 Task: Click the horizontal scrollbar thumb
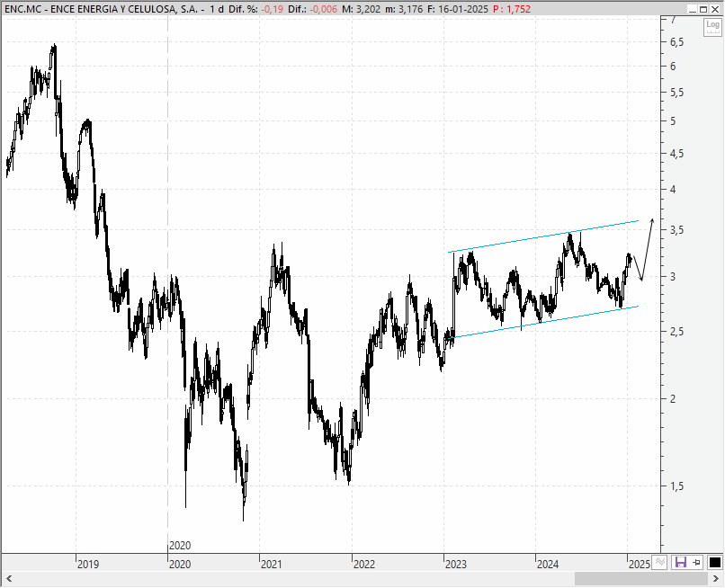pos(640,578)
